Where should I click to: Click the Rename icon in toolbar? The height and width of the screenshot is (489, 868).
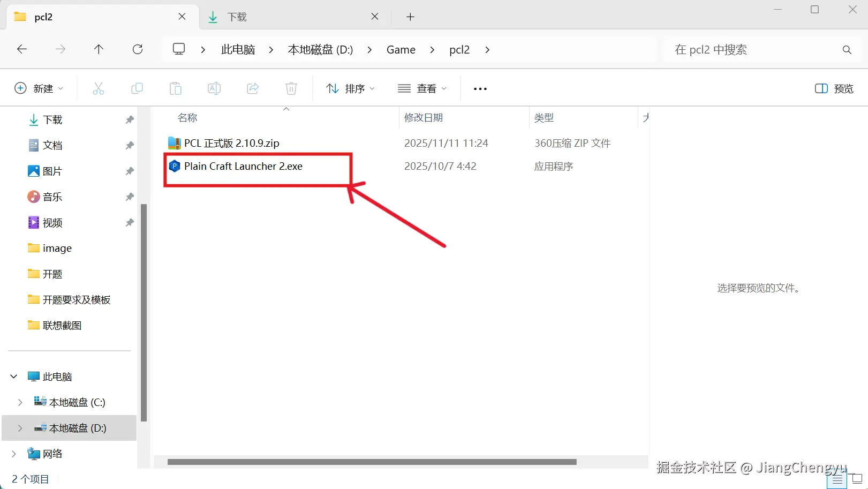tap(214, 88)
